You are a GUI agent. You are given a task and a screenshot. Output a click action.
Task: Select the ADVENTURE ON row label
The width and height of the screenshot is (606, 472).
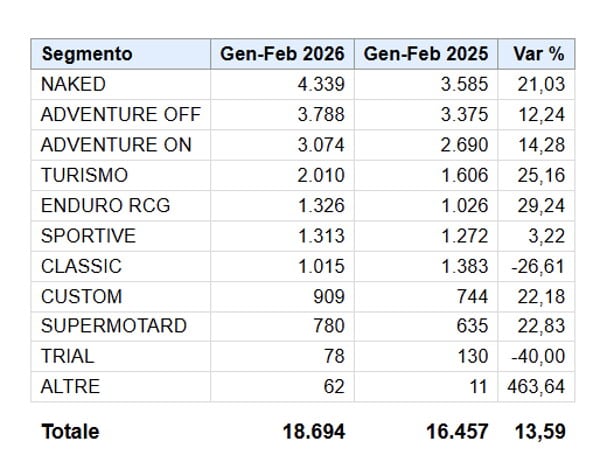pyautogui.click(x=116, y=145)
